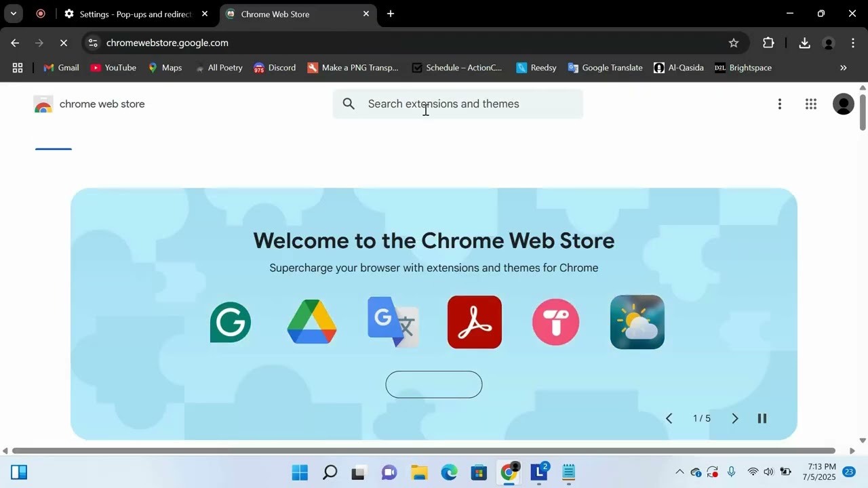This screenshot has width=868, height=488.
Task: Open the web store more options menu
Action: coord(780,104)
